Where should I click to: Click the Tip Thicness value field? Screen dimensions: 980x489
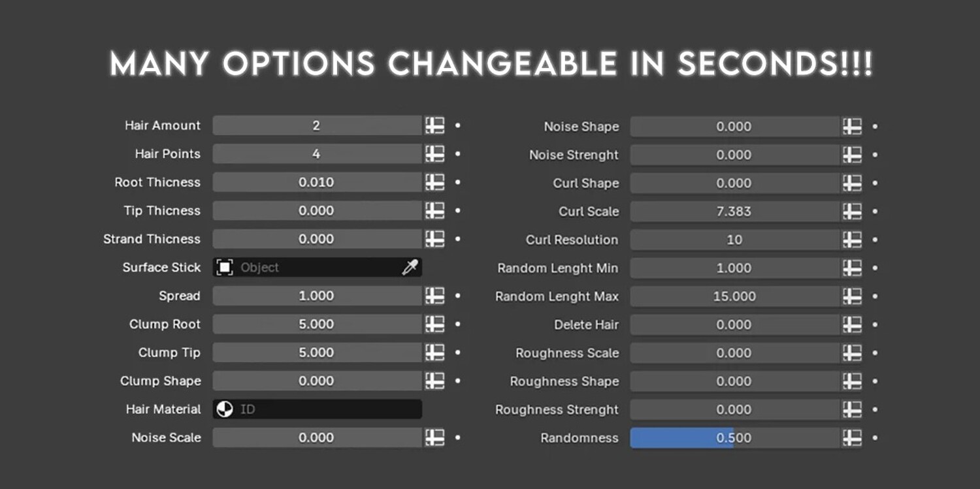pyautogui.click(x=317, y=210)
